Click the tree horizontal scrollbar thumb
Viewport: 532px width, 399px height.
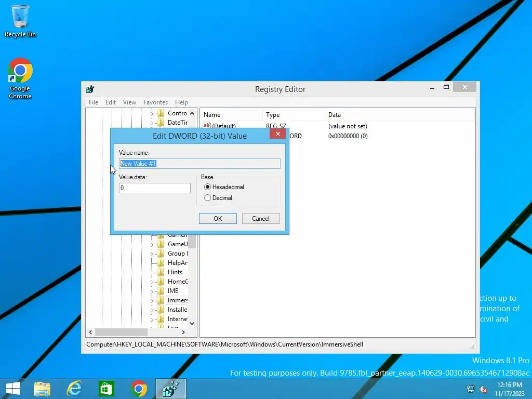121,332
